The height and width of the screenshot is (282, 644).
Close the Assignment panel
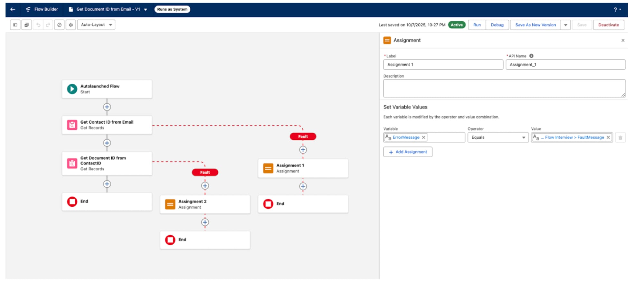623,40
